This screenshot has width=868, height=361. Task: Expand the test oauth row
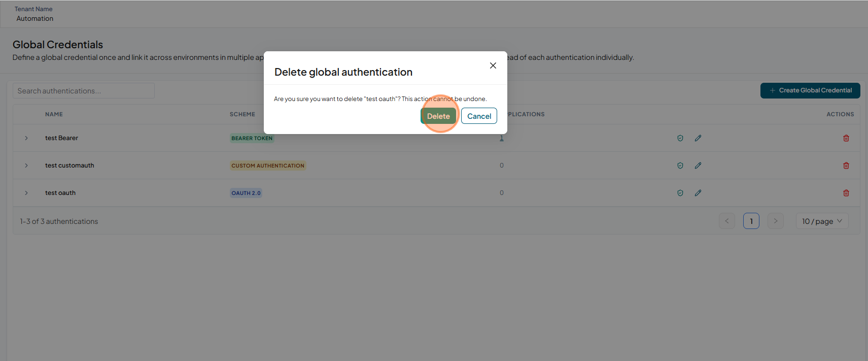click(x=26, y=193)
